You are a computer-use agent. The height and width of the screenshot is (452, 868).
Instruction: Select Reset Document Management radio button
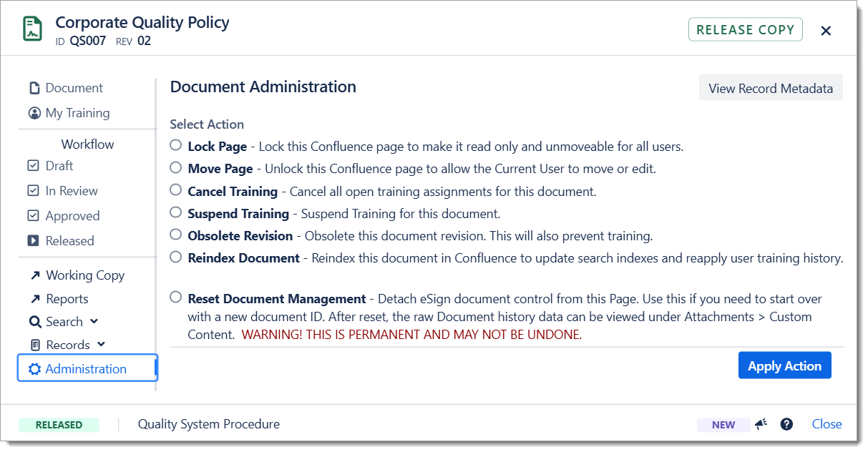click(x=176, y=297)
